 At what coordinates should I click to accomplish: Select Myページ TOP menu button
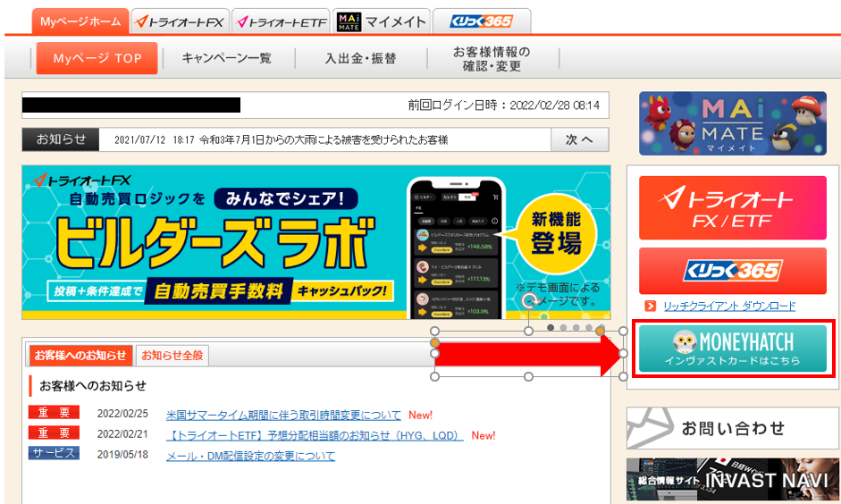97,58
